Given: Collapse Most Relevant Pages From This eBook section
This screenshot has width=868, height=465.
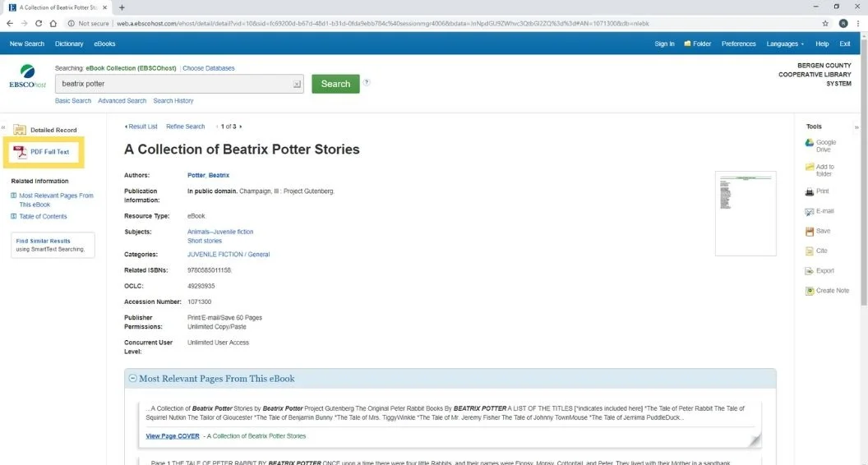Looking at the screenshot, I should tap(133, 379).
